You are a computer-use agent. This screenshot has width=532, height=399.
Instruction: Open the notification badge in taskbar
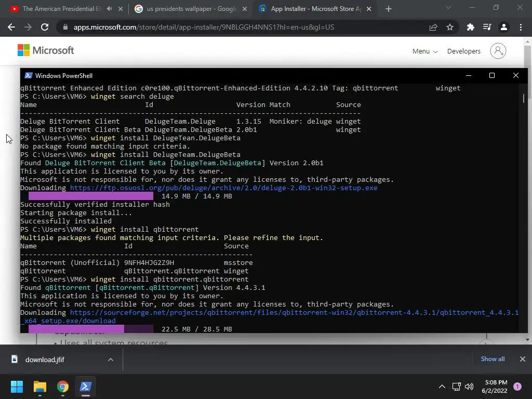click(517, 387)
